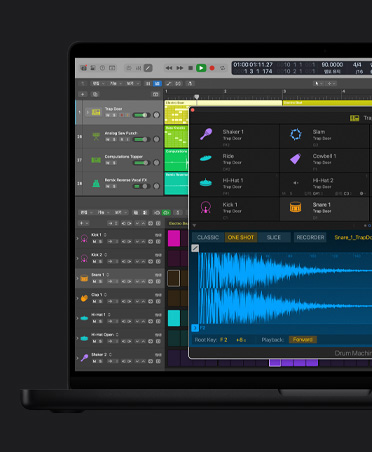Switch to the RECORDER sampler tab
Screen dimensions: 372x452
310,237
